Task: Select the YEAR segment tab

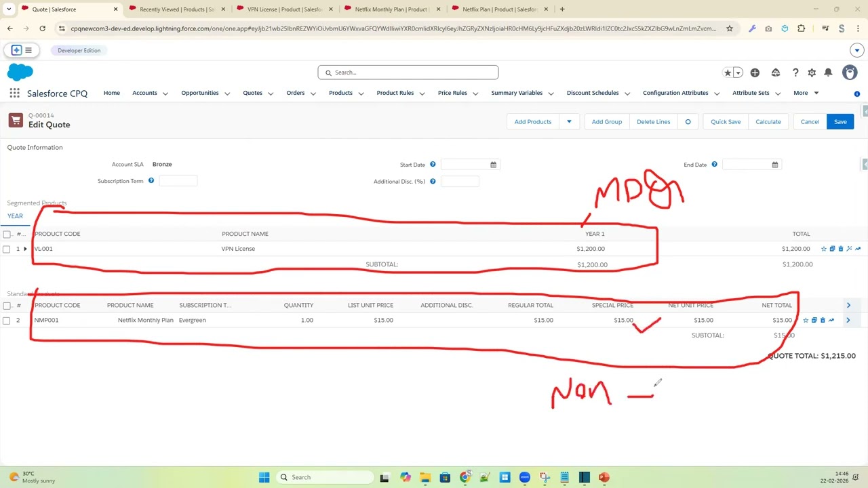Action: [15, 216]
